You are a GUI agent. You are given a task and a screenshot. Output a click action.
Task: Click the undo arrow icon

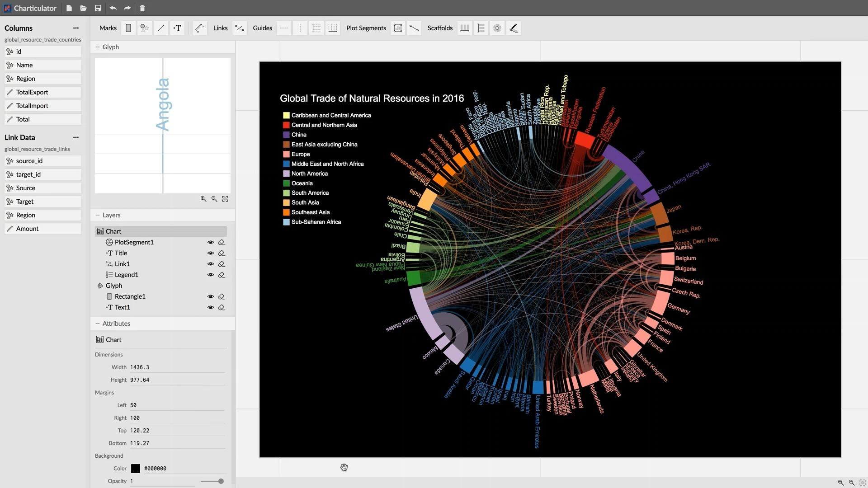click(113, 8)
